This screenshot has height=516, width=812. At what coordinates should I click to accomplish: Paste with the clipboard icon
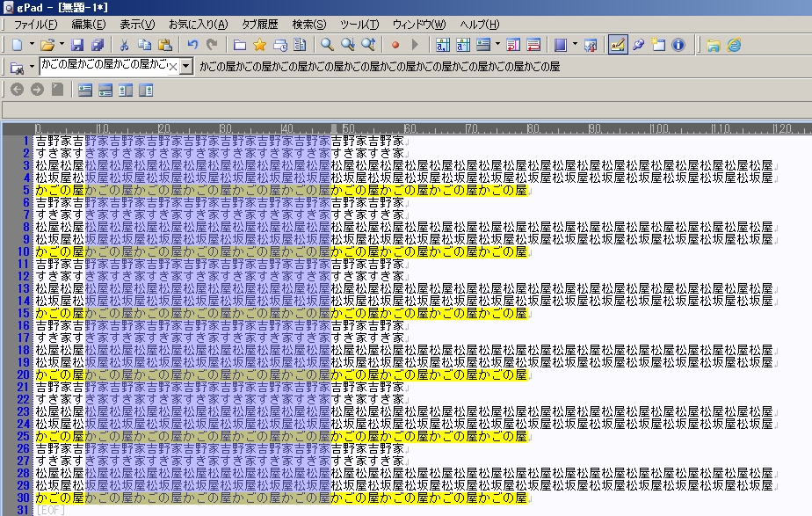[x=164, y=45]
